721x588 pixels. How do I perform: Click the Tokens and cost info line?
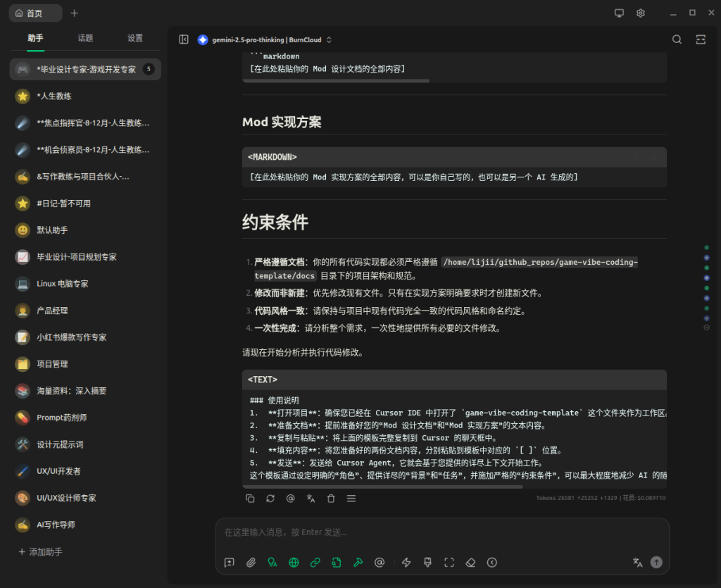(601, 498)
